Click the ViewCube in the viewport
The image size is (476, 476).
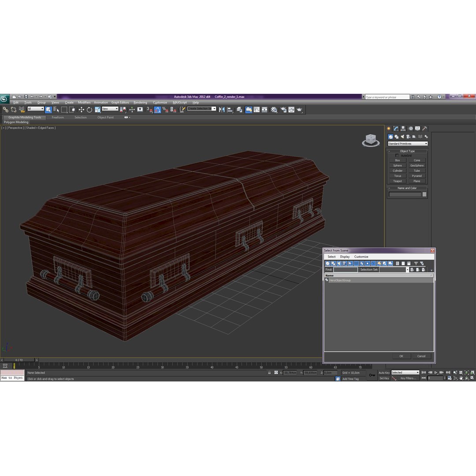click(371, 140)
